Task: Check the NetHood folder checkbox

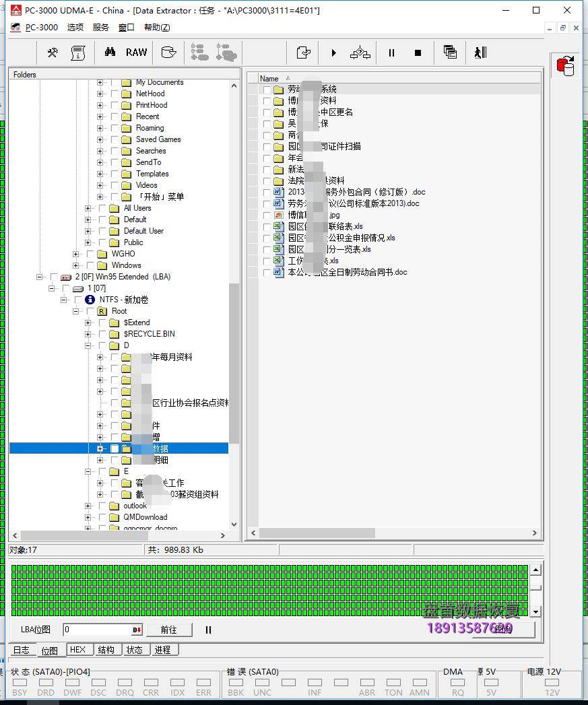Action: (115, 94)
